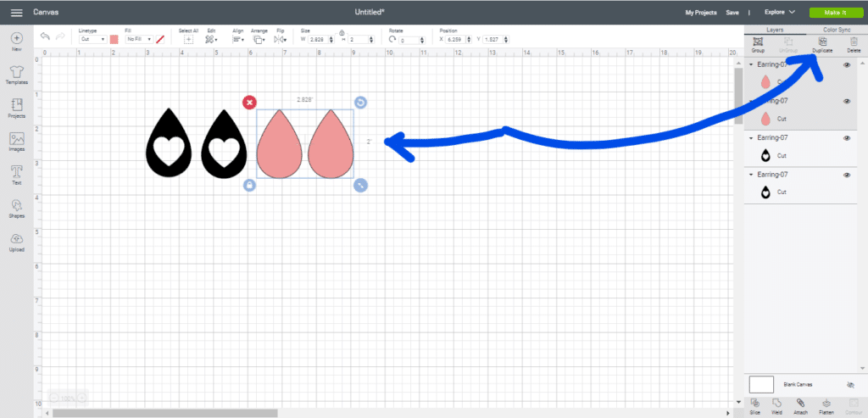The image size is (868, 418).
Task: Open the Fill dropdown
Action: 138,39
